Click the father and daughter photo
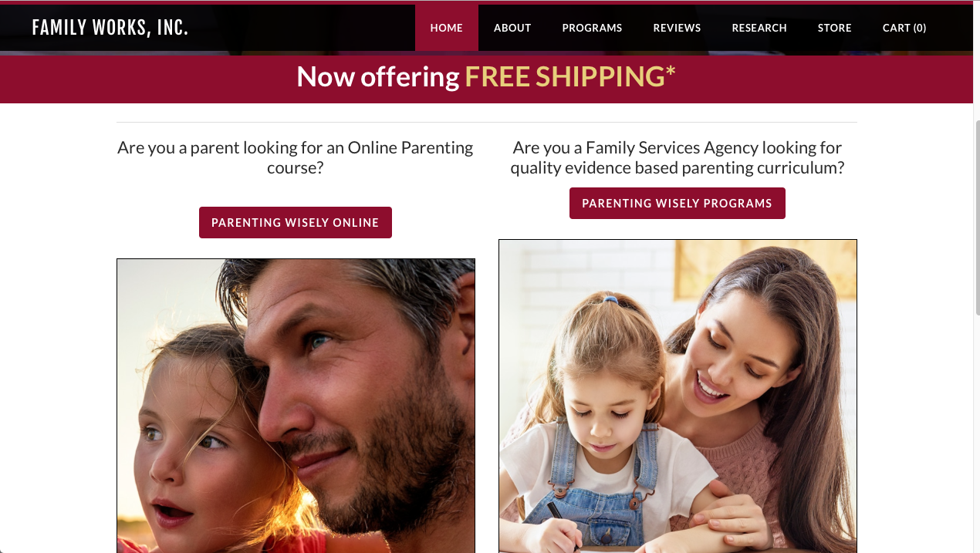980x553 pixels. point(296,406)
